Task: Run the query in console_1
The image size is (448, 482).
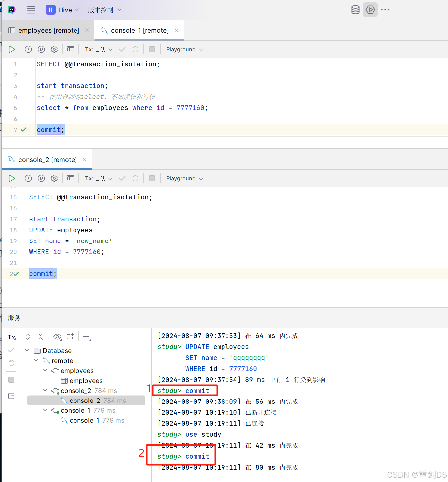Action: [x=12, y=49]
